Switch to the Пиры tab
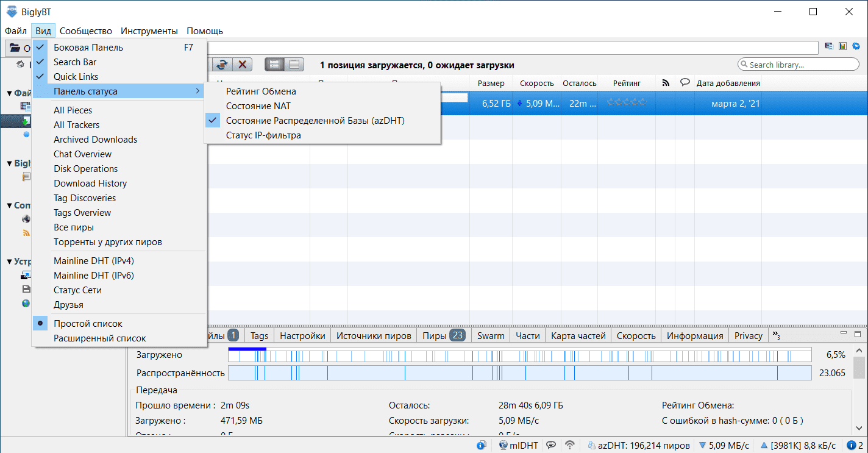 pos(444,335)
